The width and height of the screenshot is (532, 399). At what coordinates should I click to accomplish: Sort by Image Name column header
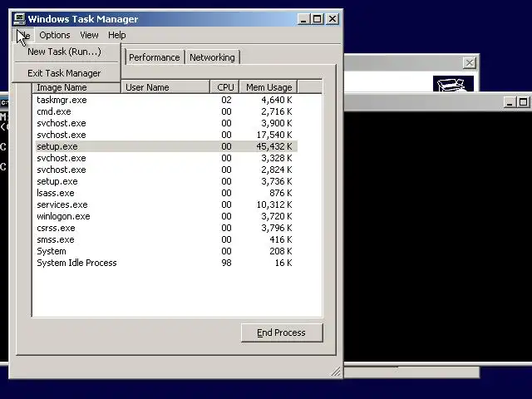(76, 87)
